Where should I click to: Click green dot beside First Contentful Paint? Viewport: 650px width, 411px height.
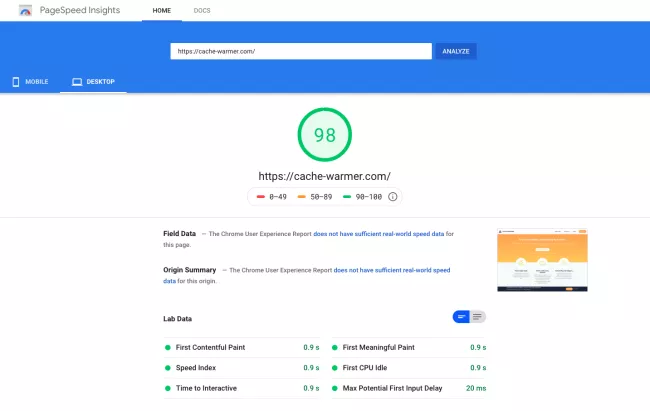[167, 348]
